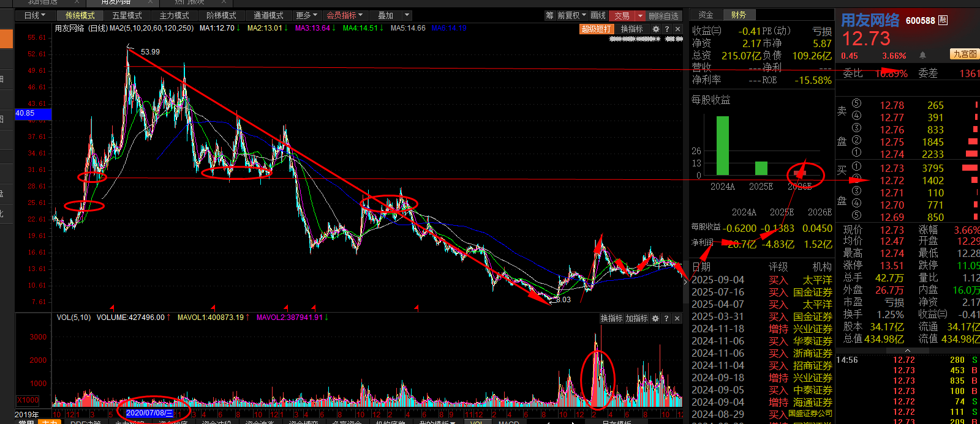The height and width of the screenshot is (424, 980).
Task: Click sell-3 price 12.76
Action: pyautogui.click(x=892, y=130)
